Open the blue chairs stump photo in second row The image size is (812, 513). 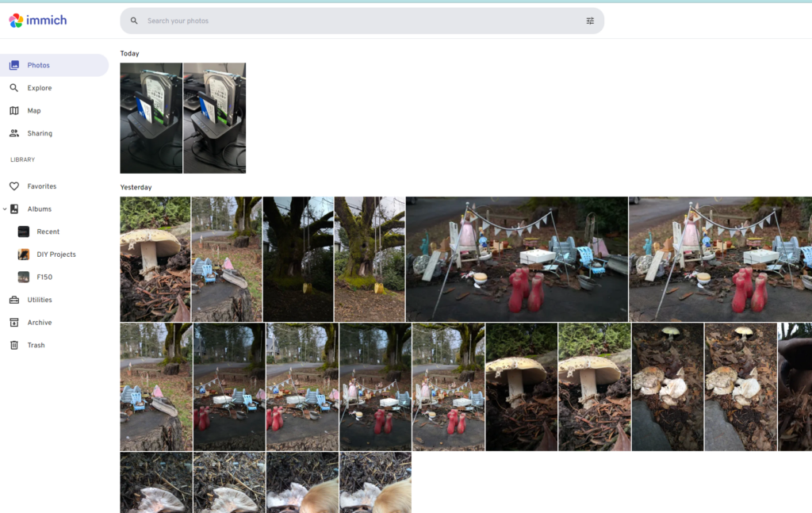tap(156, 387)
